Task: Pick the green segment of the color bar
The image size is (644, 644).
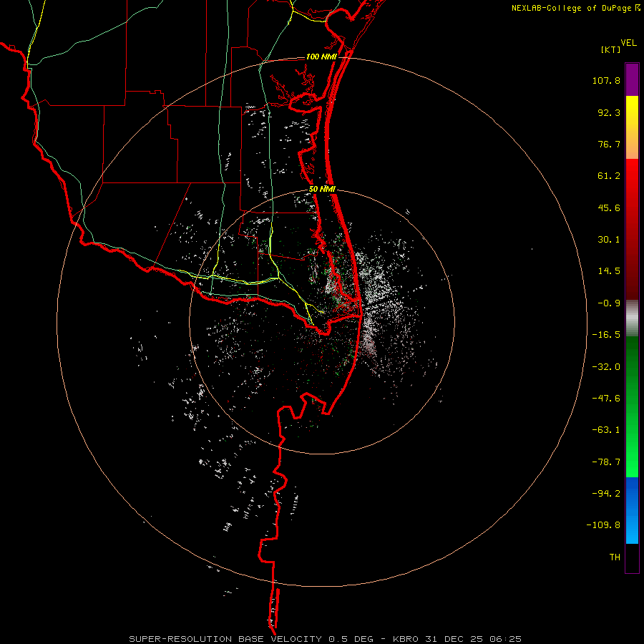Action: [x=632, y=406]
